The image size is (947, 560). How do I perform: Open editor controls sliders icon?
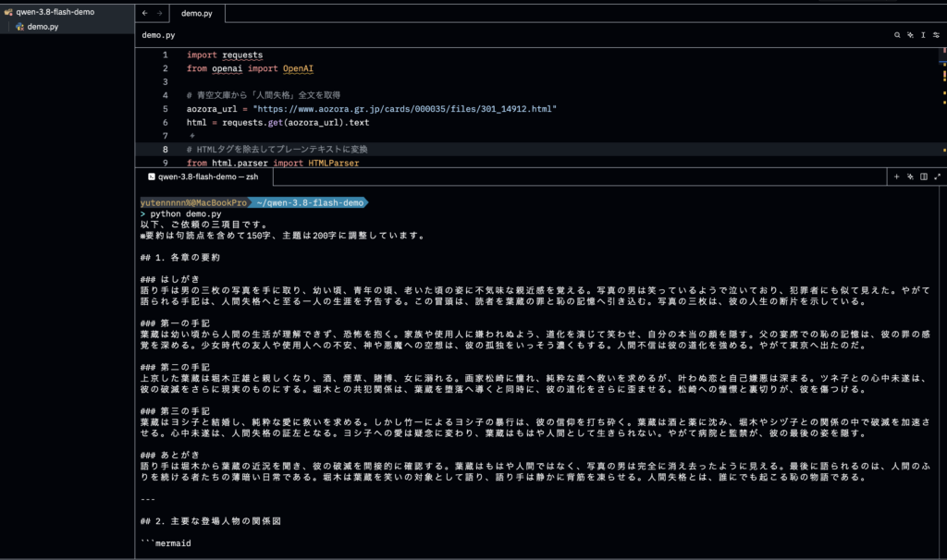click(936, 35)
